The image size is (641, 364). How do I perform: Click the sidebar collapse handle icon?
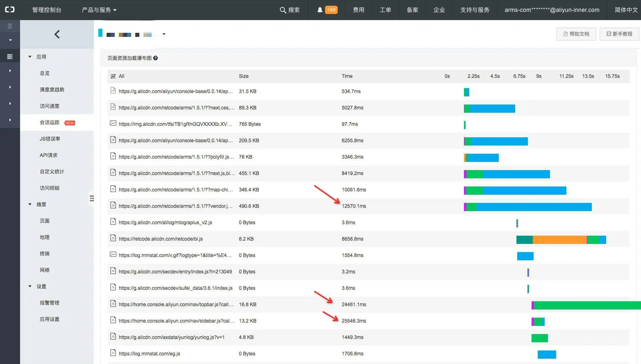click(92, 198)
